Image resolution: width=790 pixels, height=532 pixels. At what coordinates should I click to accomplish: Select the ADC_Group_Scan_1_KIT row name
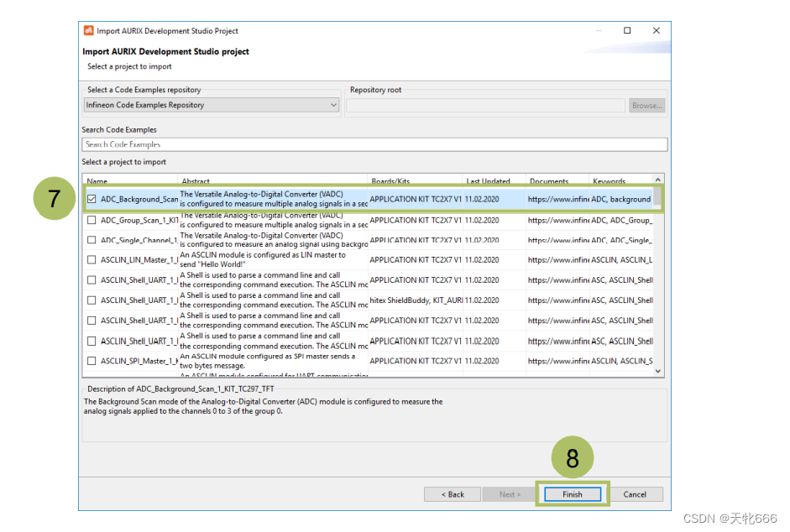point(139,220)
